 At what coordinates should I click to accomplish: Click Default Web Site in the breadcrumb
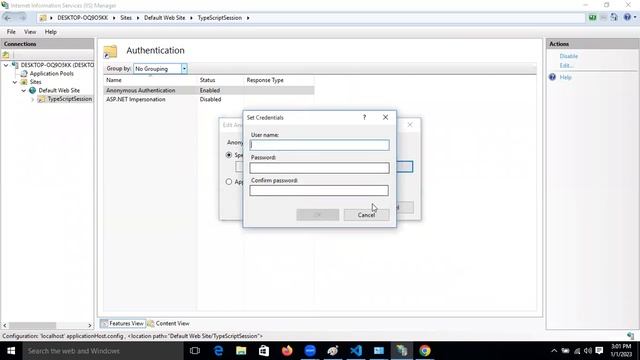click(x=164, y=18)
